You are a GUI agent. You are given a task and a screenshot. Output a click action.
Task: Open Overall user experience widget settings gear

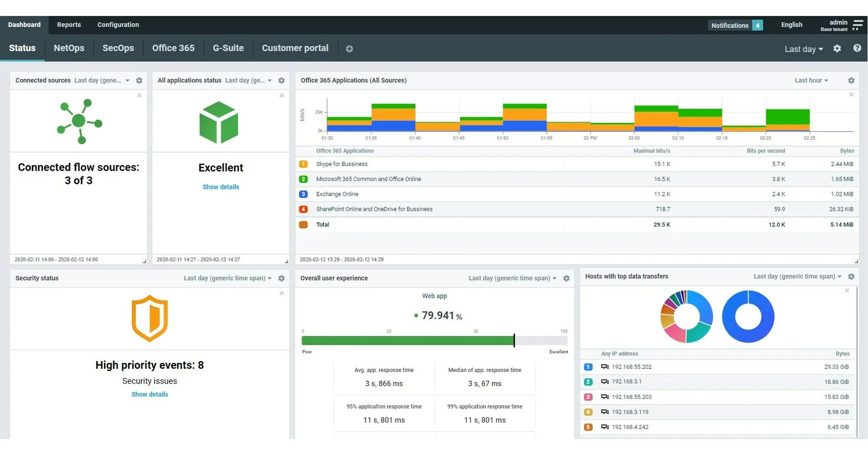click(566, 278)
